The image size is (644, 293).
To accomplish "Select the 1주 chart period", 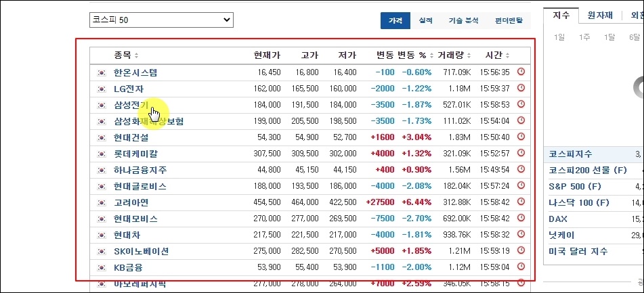I will (584, 37).
